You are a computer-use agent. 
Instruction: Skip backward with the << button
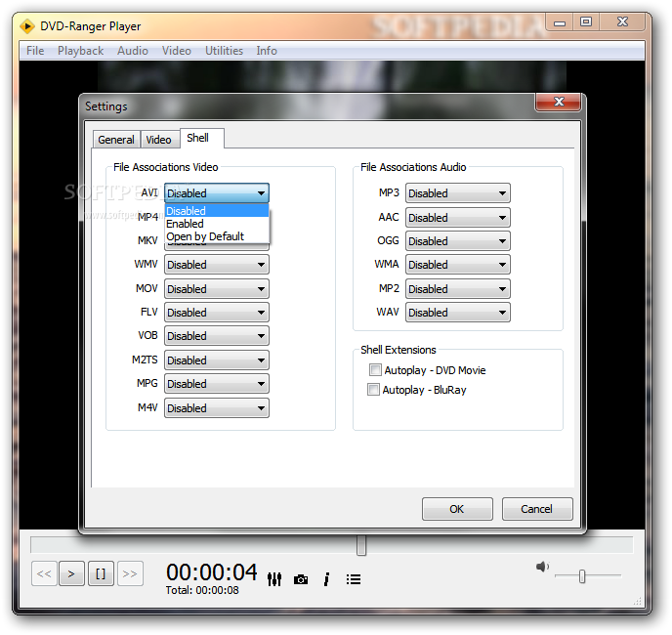tap(44, 573)
